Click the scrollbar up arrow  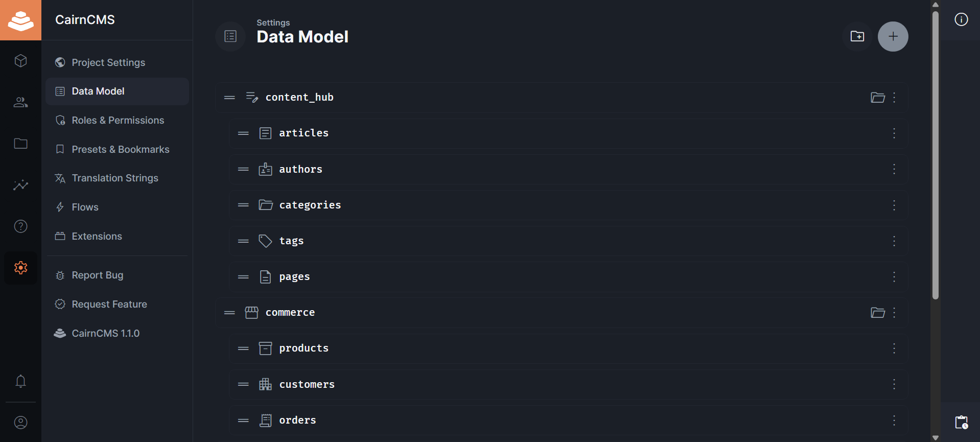tap(936, 4)
